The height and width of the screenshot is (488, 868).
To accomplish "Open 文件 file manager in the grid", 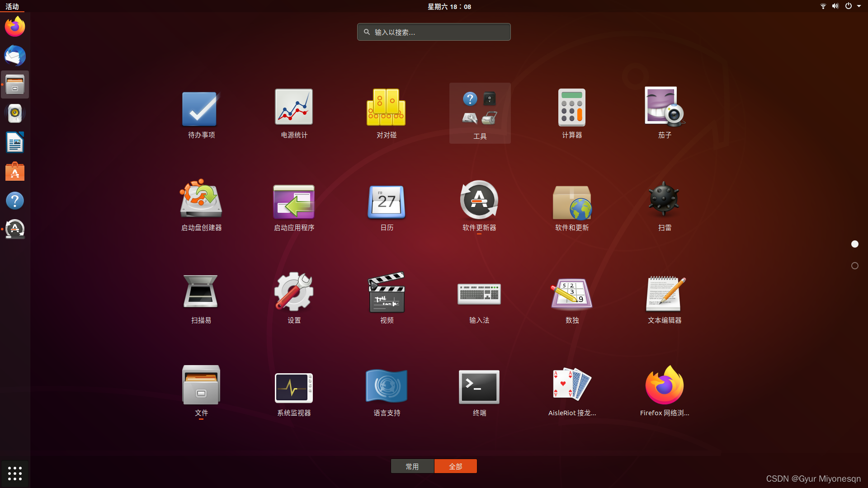I will pos(201,391).
